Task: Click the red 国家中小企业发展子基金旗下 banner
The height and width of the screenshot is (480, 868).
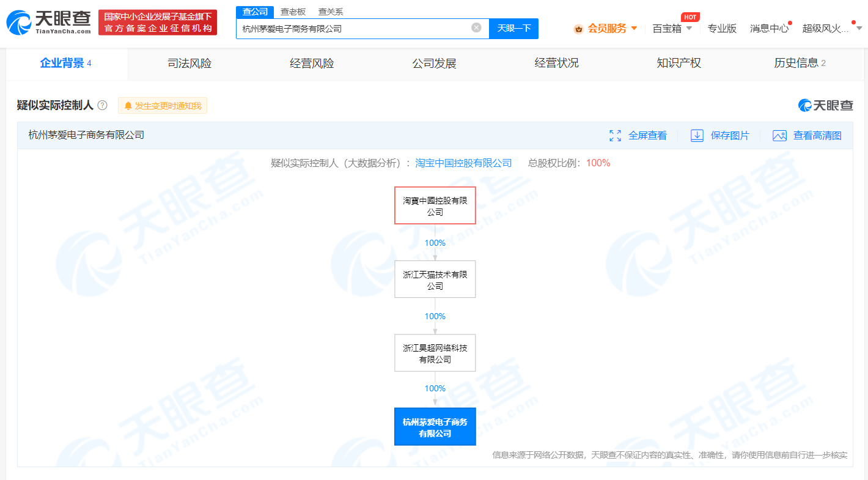Action: click(x=158, y=23)
